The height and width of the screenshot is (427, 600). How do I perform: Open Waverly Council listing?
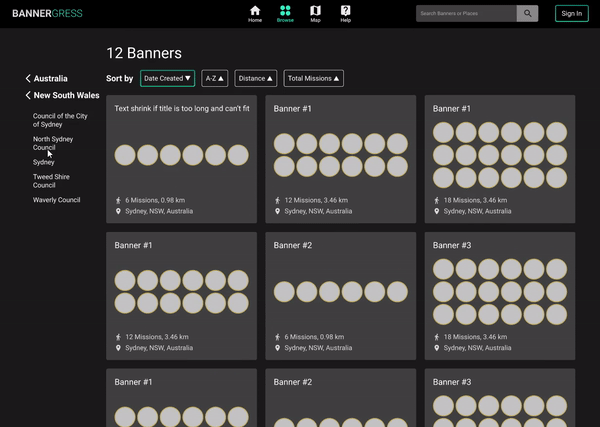coord(56,200)
